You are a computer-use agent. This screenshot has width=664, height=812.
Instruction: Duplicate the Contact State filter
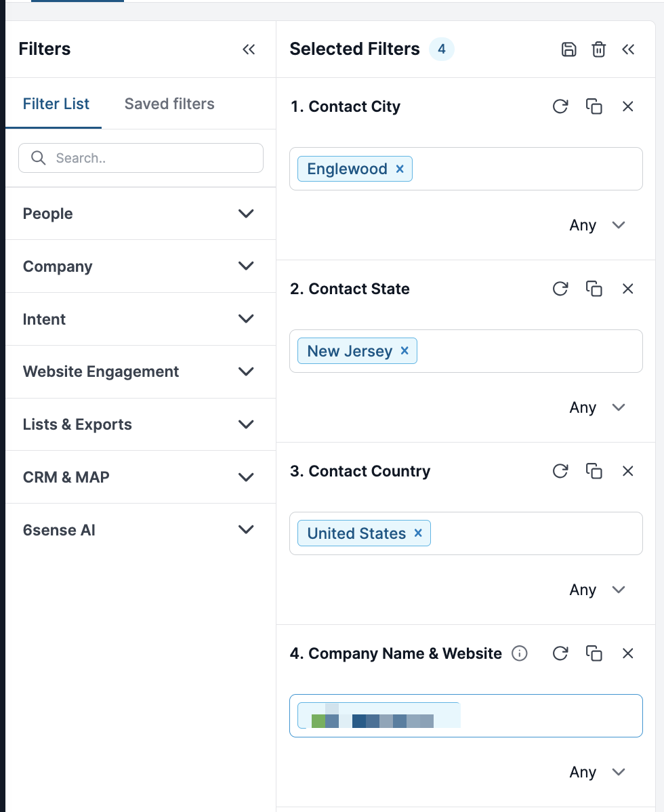594,289
